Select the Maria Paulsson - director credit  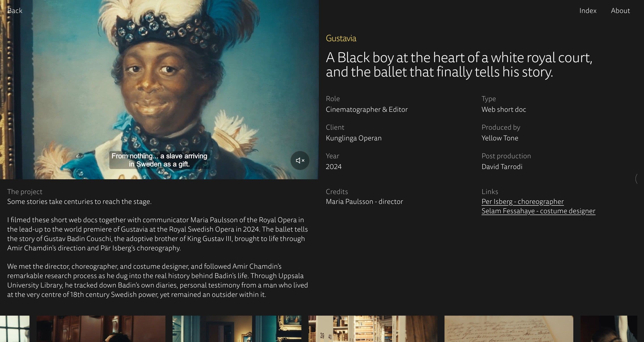pyautogui.click(x=364, y=201)
